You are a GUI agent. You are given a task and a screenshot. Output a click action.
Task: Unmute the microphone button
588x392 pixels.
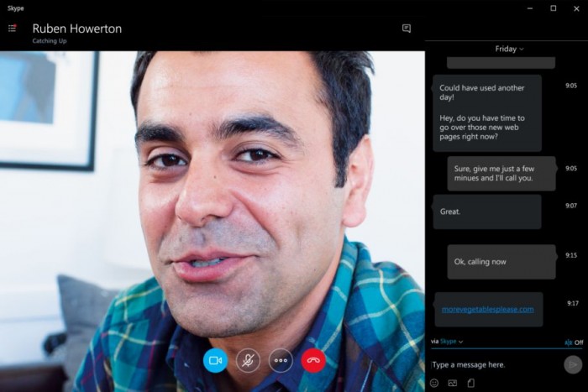248,360
